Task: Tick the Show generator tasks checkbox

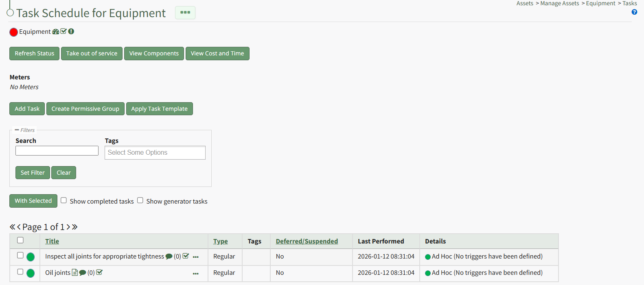Action: pos(140,200)
